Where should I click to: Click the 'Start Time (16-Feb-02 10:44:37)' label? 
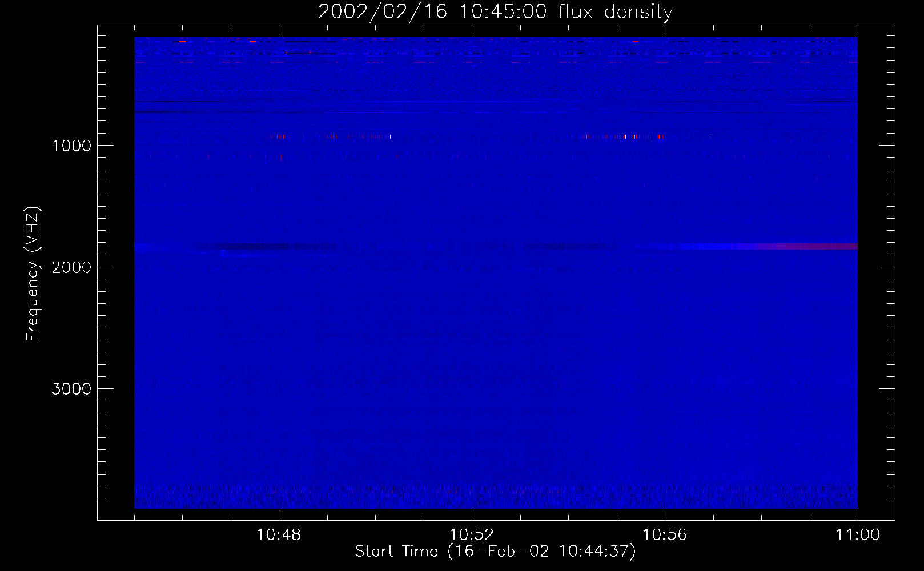495,552
